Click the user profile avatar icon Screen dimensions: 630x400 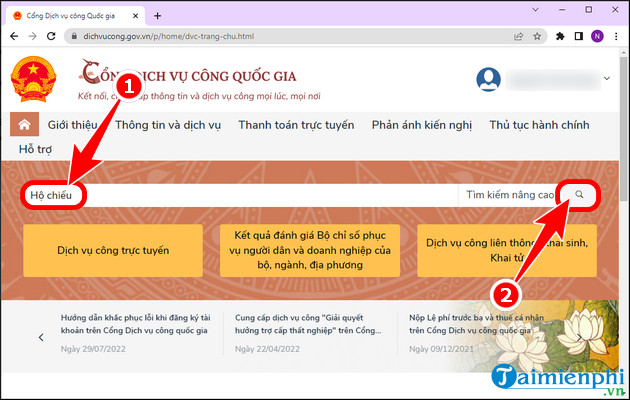[x=488, y=79]
